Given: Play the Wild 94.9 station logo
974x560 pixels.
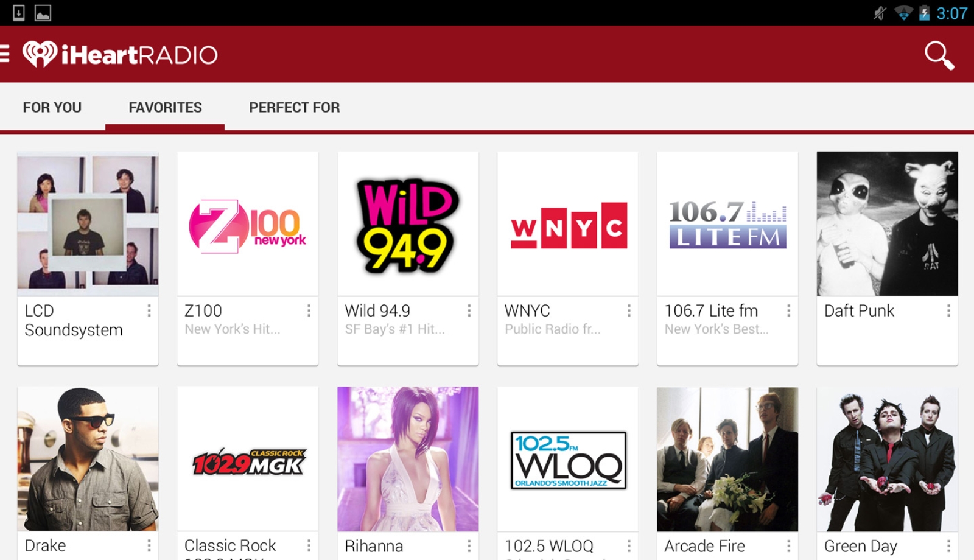Looking at the screenshot, I should click(408, 223).
